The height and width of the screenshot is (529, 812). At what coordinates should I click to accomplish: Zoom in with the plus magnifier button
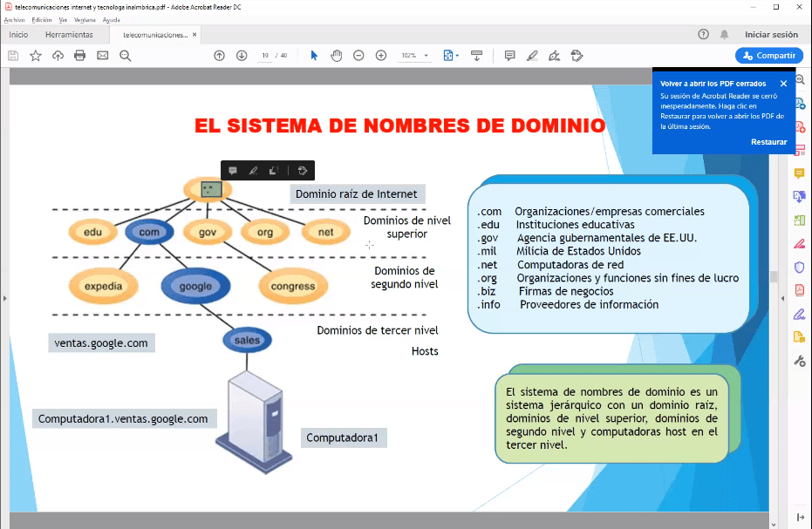point(381,56)
